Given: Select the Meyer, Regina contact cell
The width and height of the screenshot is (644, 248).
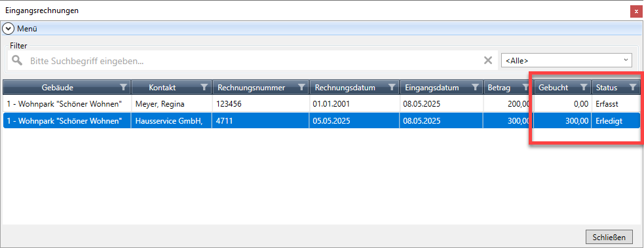Looking at the screenshot, I should [x=172, y=104].
